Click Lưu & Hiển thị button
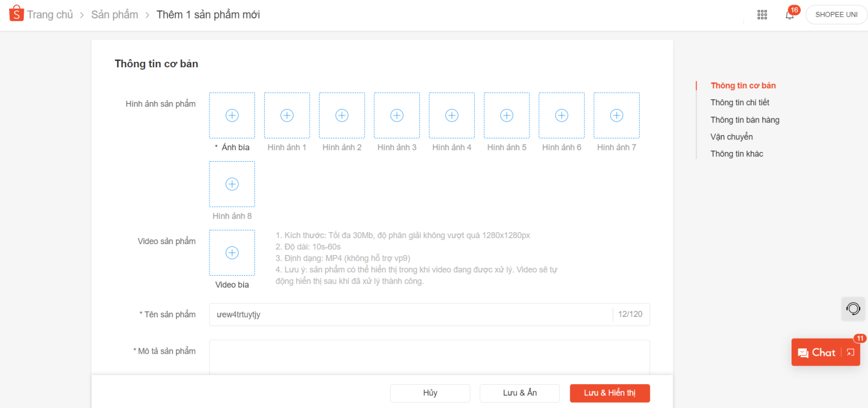Viewport: 868px width, 408px height. point(610,393)
